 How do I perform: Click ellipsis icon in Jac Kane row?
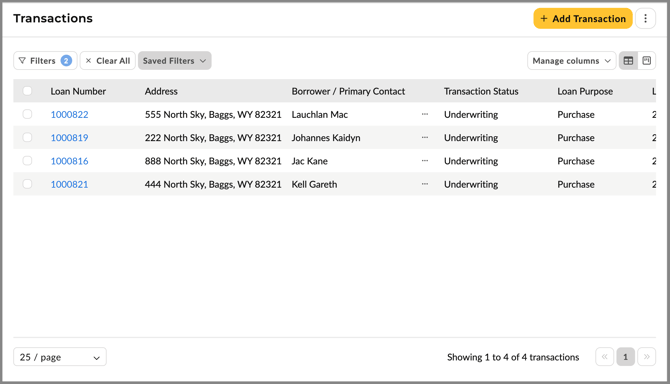[x=425, y=161]
